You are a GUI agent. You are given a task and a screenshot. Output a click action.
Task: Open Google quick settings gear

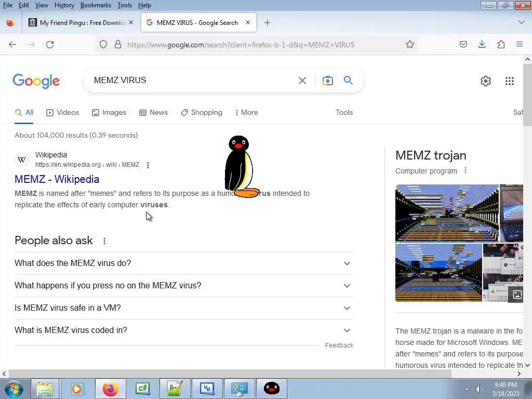(x=486, y=81)
